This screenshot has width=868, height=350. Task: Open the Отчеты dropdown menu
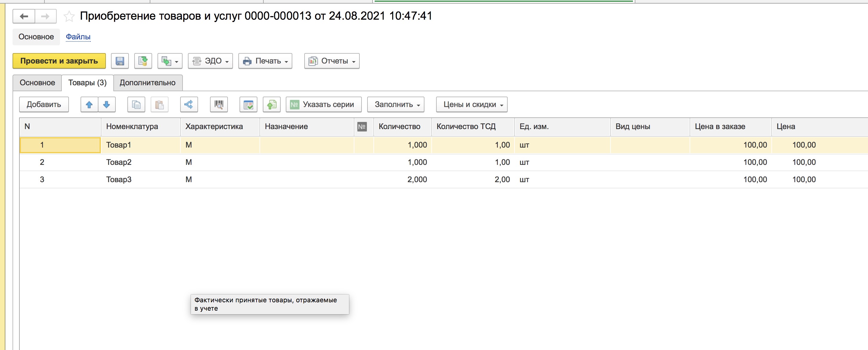click(332, 61)
